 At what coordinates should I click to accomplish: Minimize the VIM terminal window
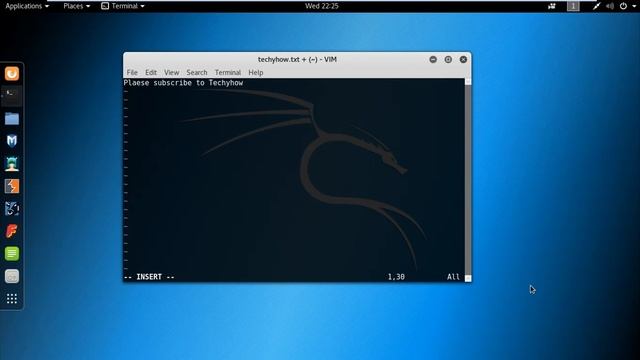click(x=433, y=60)
